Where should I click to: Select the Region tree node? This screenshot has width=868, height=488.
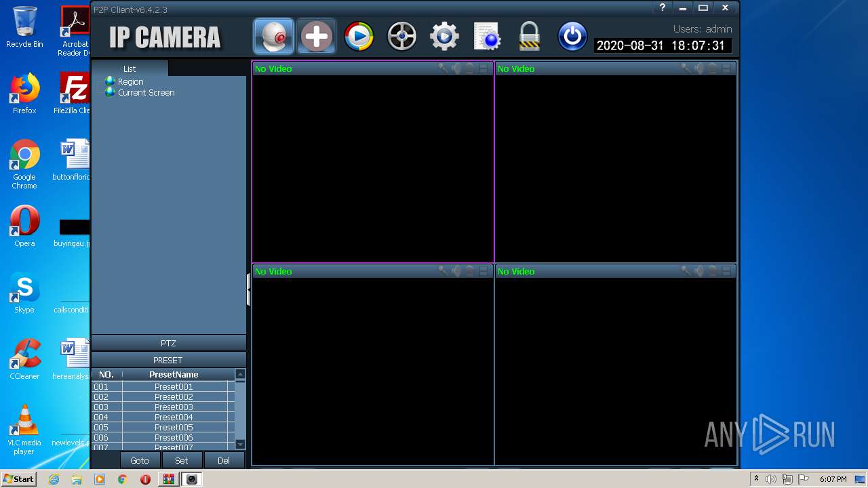pos(130,81)
